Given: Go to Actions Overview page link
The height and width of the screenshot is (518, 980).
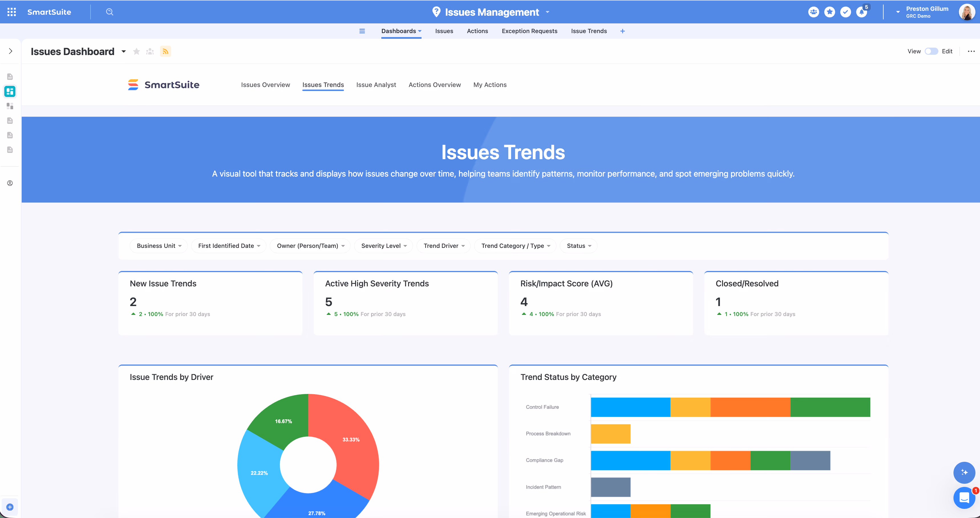Looking at the screenshot, I should (434, 84).
